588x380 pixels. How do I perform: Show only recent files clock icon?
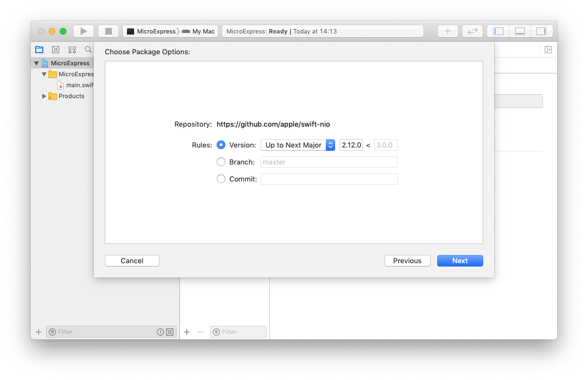(x=160, y=332)
